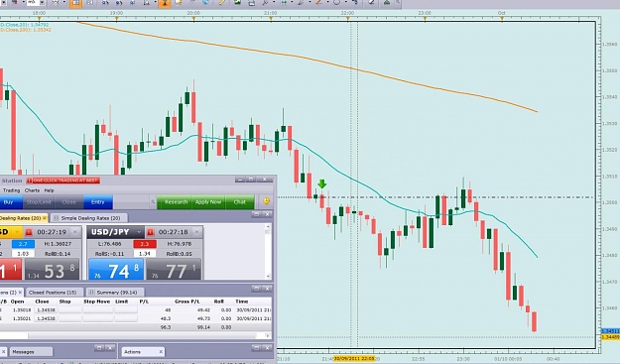The image size is (620, 364).
Task: Click the USD/JPY red spread value 2.3
Action: (145, 244)
